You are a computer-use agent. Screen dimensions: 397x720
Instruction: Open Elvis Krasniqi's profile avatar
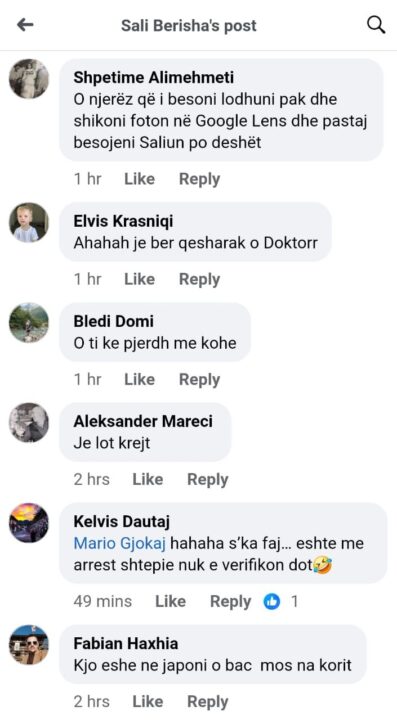point(28,222)
